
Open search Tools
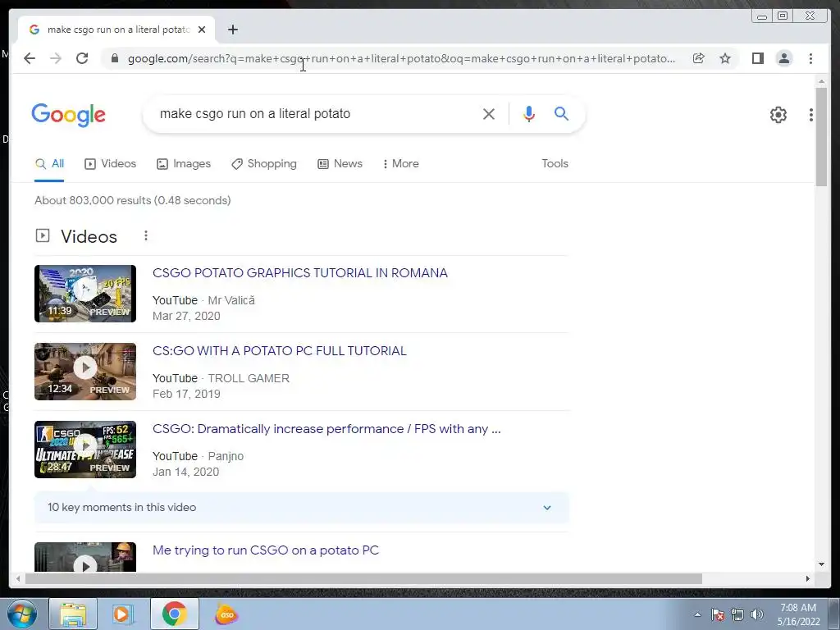tap(555, 164)
